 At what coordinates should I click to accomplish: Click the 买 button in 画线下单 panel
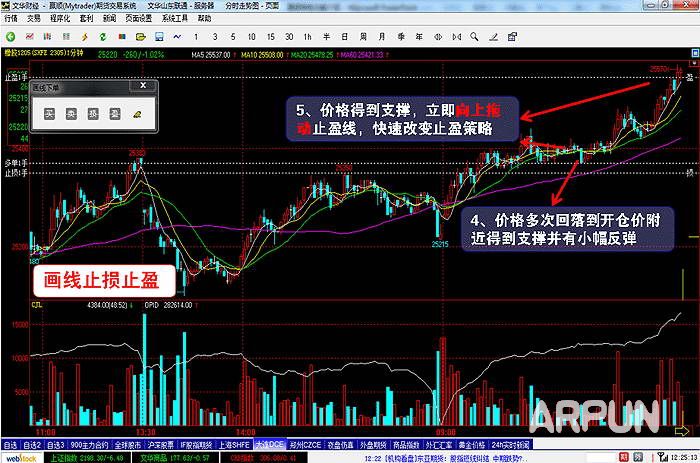pos(50,114)
